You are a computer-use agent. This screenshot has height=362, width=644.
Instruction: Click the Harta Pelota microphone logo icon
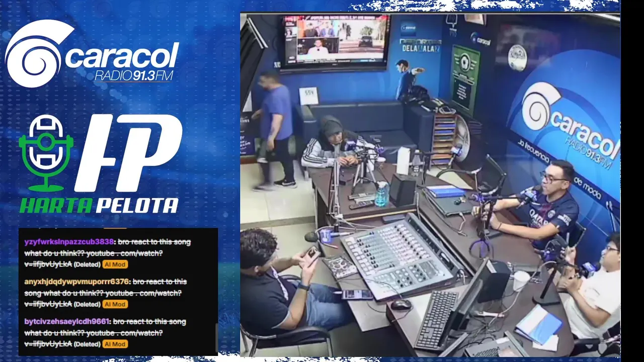[46, 153]
